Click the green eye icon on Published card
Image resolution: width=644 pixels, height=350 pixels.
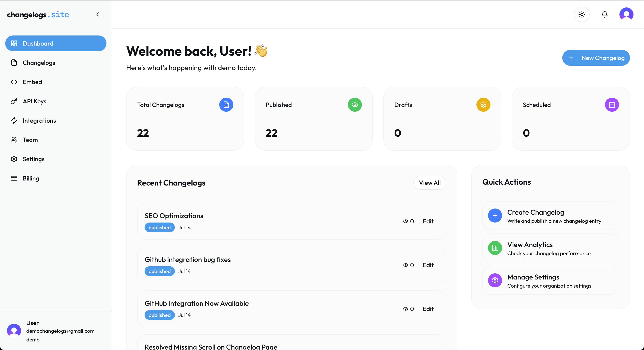click(355, 104)
